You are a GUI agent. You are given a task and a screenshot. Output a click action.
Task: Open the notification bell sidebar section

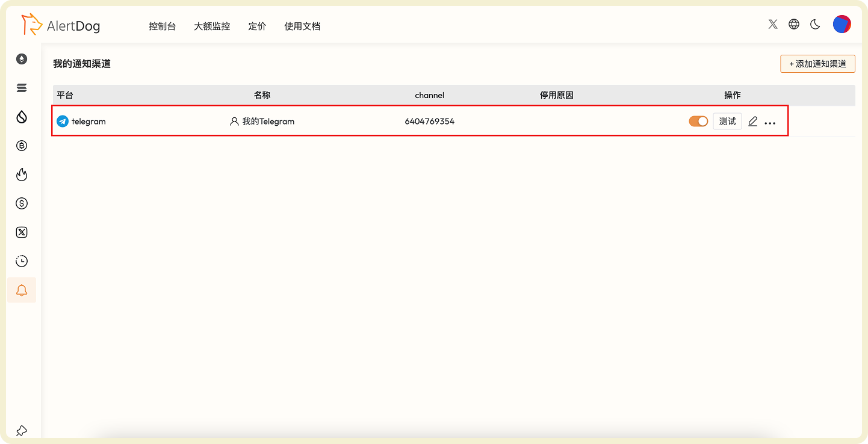tap(22, 290)
